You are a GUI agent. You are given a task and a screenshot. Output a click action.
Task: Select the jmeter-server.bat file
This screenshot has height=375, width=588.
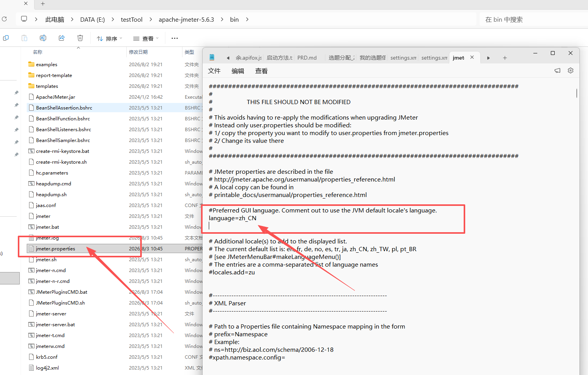pos(55,324)
